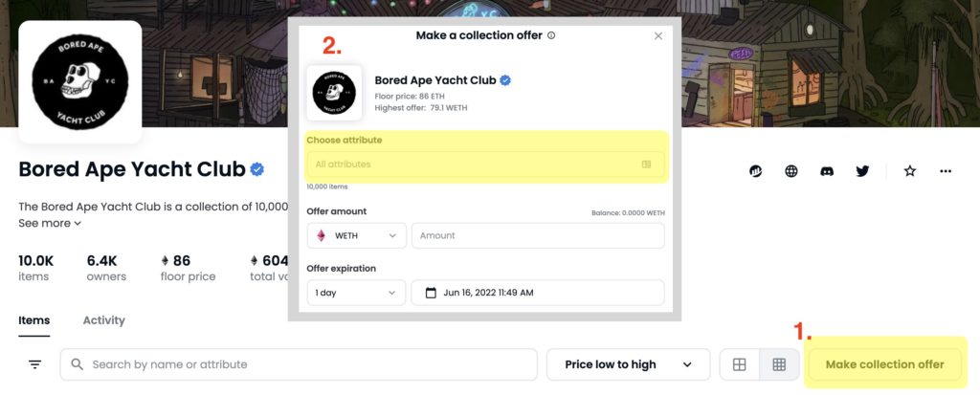Viewport: 980px width, 395px height.
Task: Open the Price low to high sort dropdown
Action: coord(628,364)
